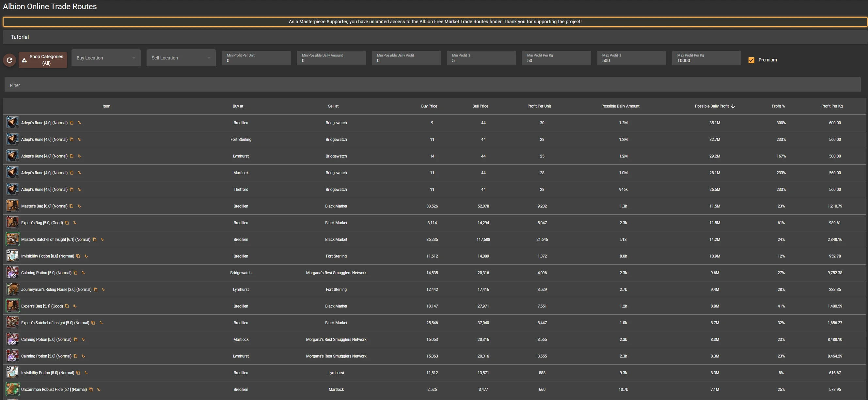Uncheck the Premium checkbox
The image size is (868, 400).
751,60
